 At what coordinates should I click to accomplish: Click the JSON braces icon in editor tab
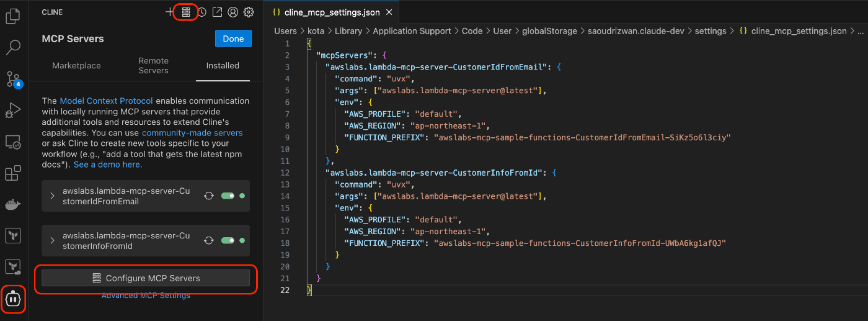277,12
